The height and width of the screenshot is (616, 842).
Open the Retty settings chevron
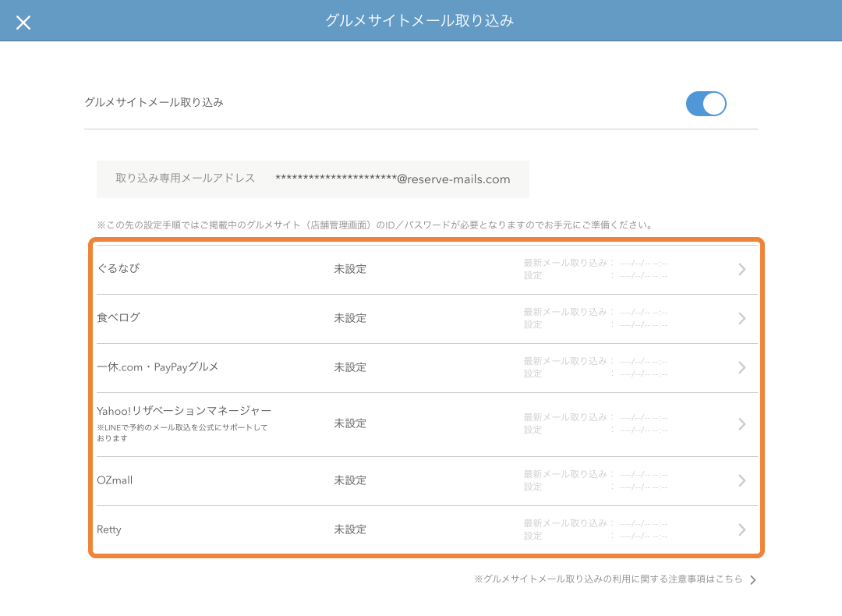click(x=741, y=529)
